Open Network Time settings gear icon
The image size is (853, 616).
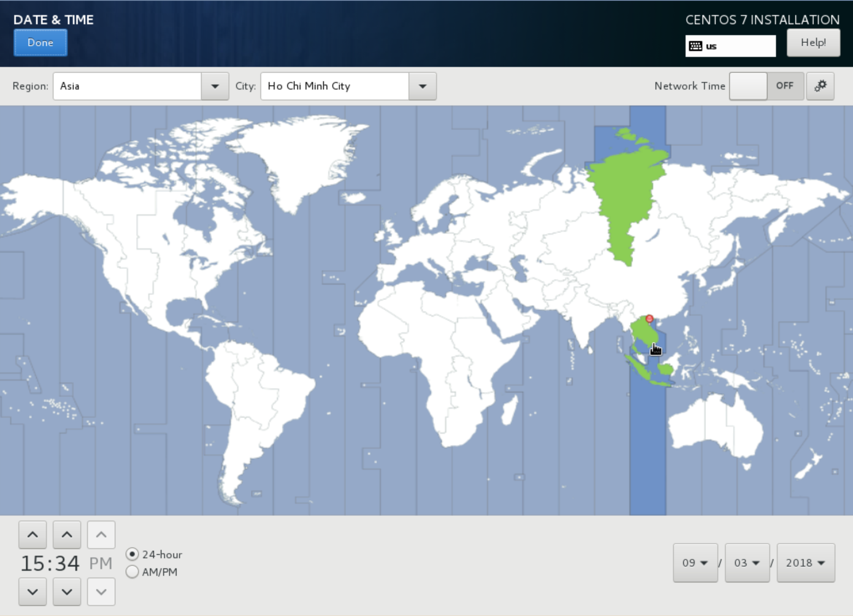click(820, 86)
